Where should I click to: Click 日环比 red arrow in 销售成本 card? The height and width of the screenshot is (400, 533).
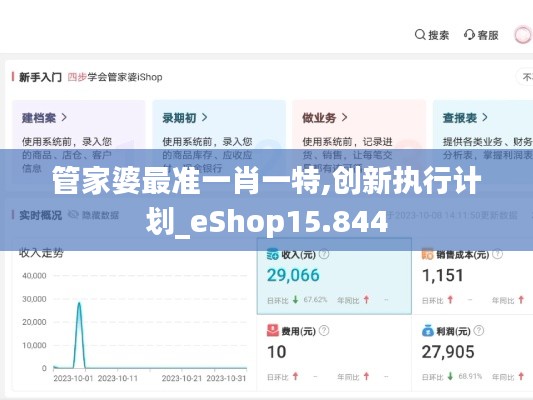pyautogui.click(x=450, y=300)
